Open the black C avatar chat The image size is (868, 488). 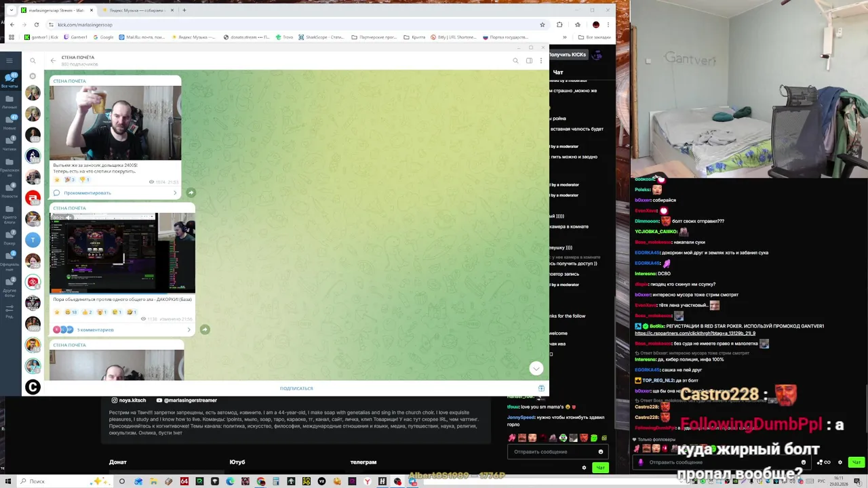pyautogui.click(x=33, y=387)
